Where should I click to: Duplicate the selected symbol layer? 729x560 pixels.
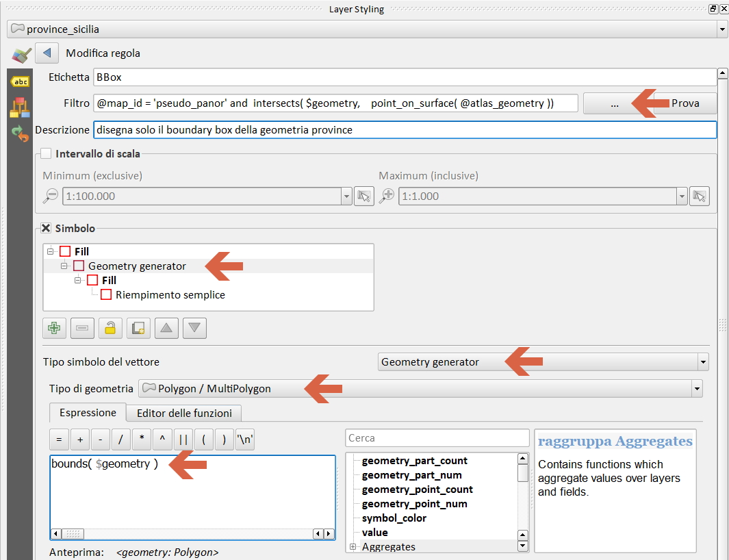point(138,328)
